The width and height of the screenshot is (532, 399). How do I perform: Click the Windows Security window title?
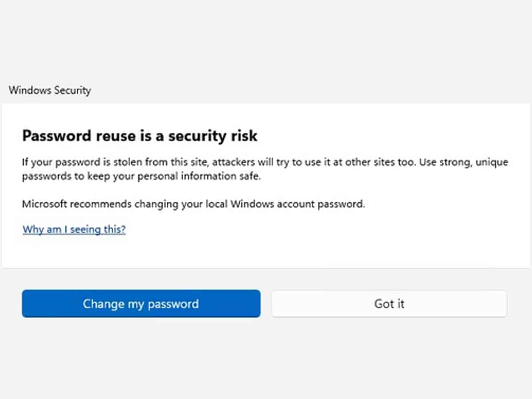[50, 90]
